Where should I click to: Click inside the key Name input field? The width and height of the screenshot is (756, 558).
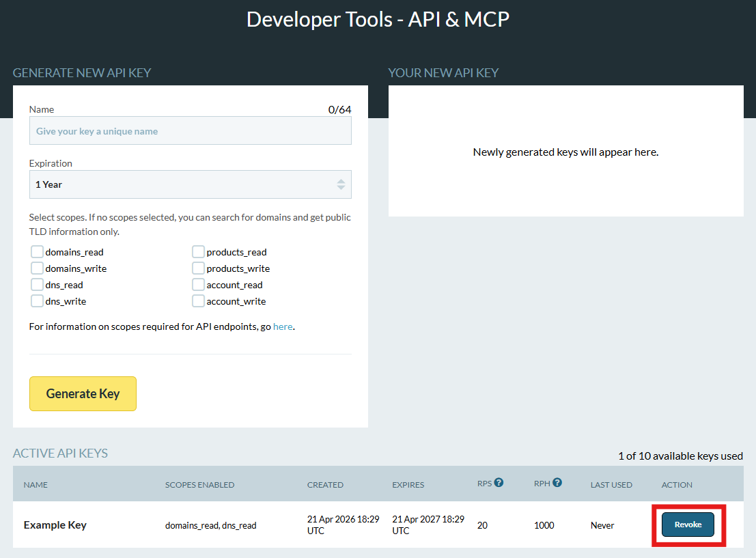click(x=190, y=130)
